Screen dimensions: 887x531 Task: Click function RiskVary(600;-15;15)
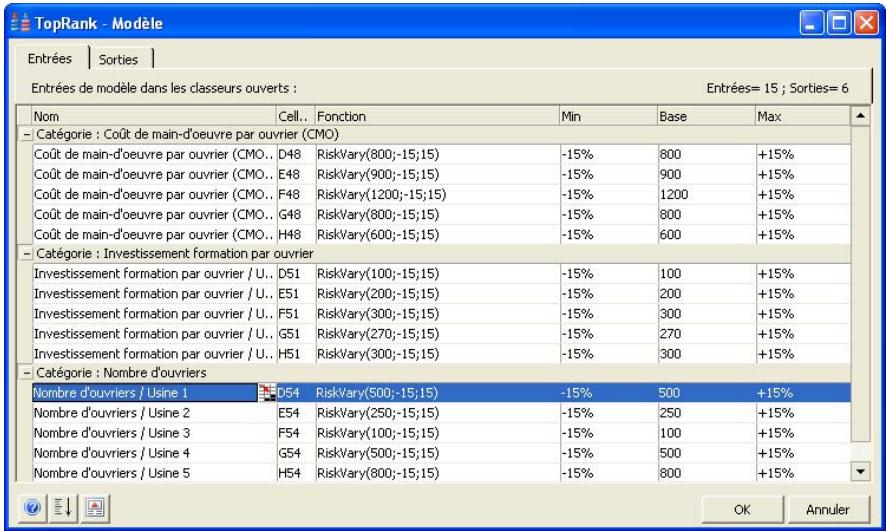tap(378, 235)
